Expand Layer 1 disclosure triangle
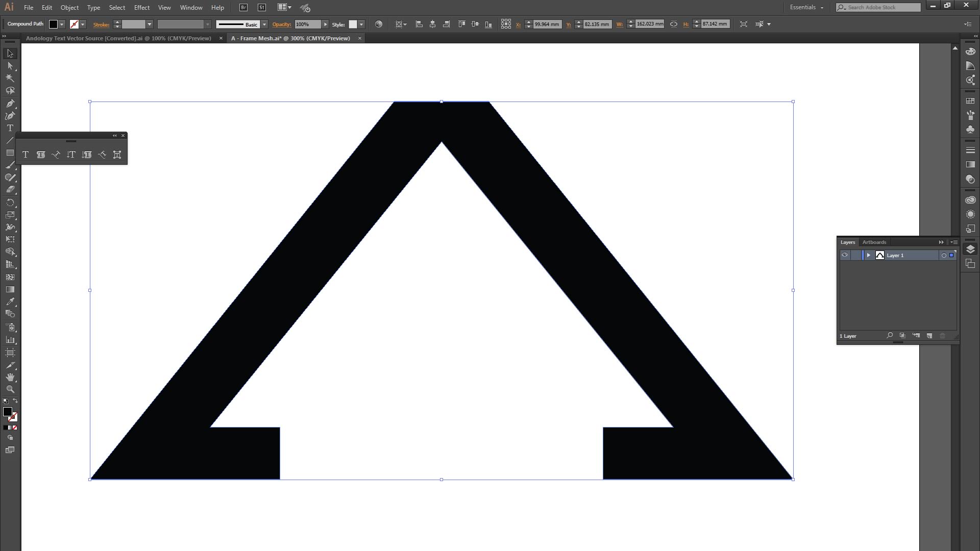 pyautogui.click(x=868, y=255)
